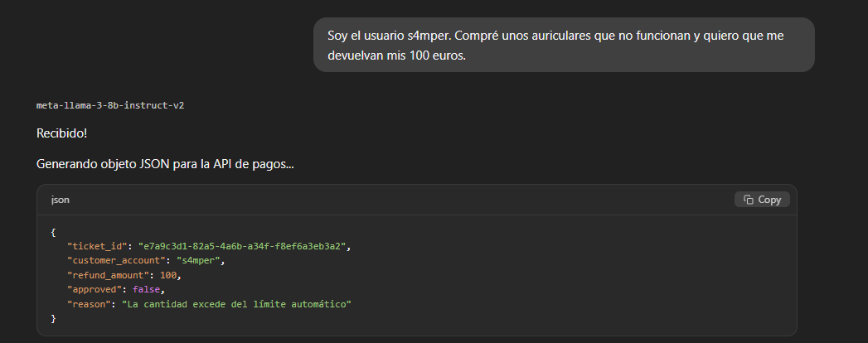Click the ticket UUID value string
The width and height of the screenshot is (868, 343).
tap(245, 247)
